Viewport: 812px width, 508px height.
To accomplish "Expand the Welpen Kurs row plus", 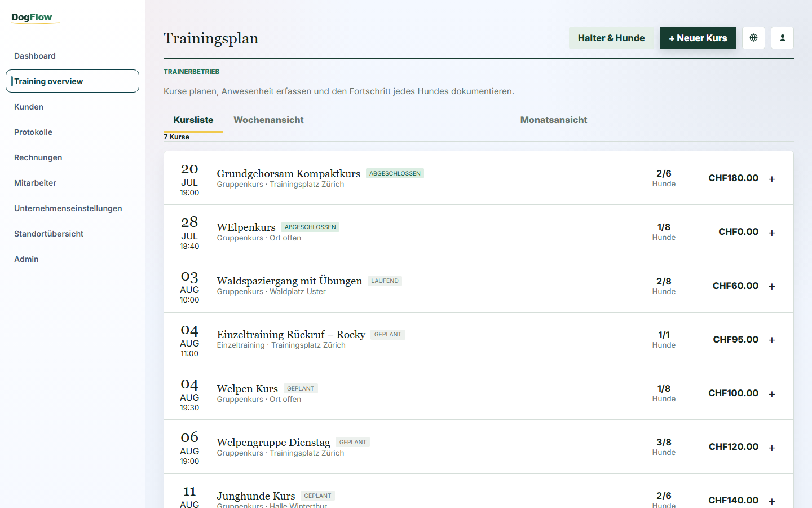I will coord(772,394).
